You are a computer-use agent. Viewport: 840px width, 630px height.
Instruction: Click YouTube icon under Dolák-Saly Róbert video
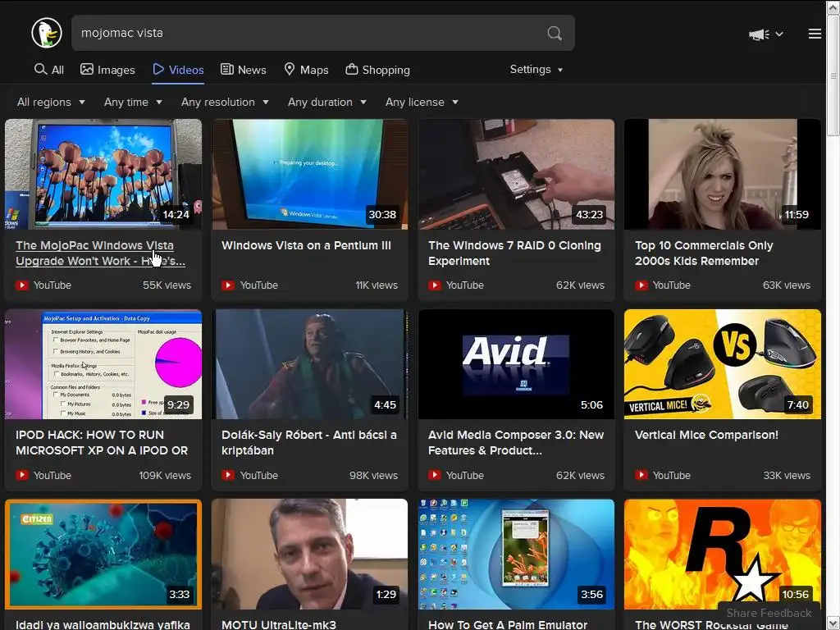click(228, 475)
